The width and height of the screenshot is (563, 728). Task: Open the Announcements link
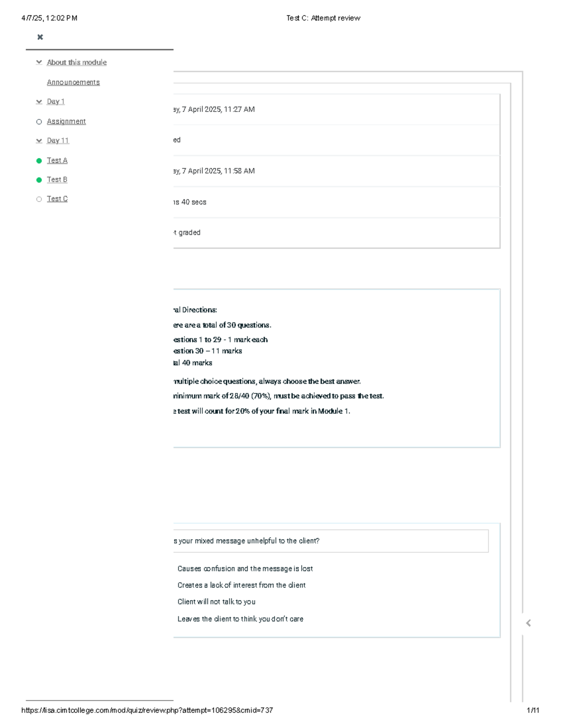pyautogui.click(x=73, y=83)
